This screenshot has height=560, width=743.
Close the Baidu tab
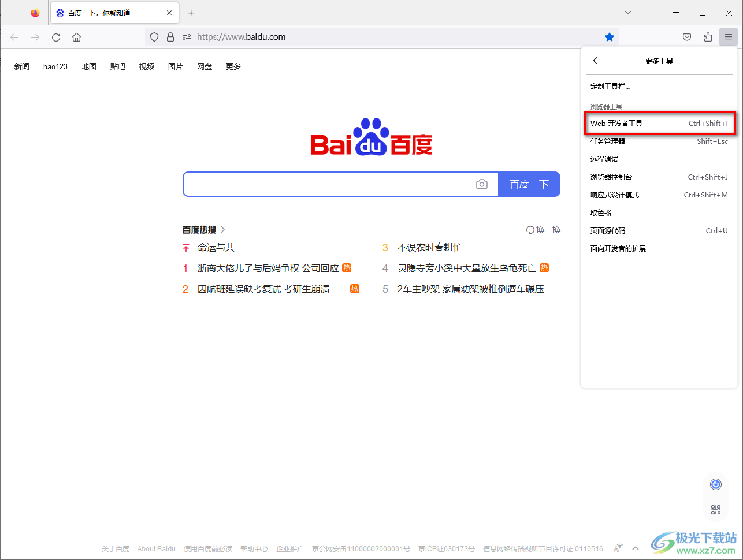click(x=169, y=13)
